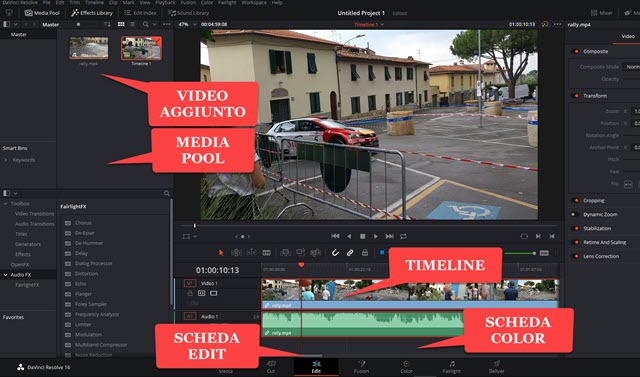Viewport: 640px width, 377px height.
Task: Toggle the Stabilization switch
Action: click(x=576, y=228)
